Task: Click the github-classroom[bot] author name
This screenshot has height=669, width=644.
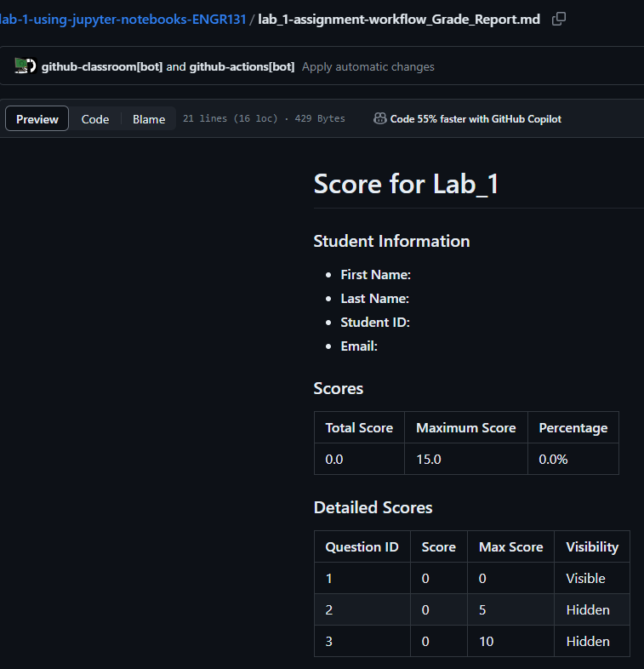Action: 102,67
